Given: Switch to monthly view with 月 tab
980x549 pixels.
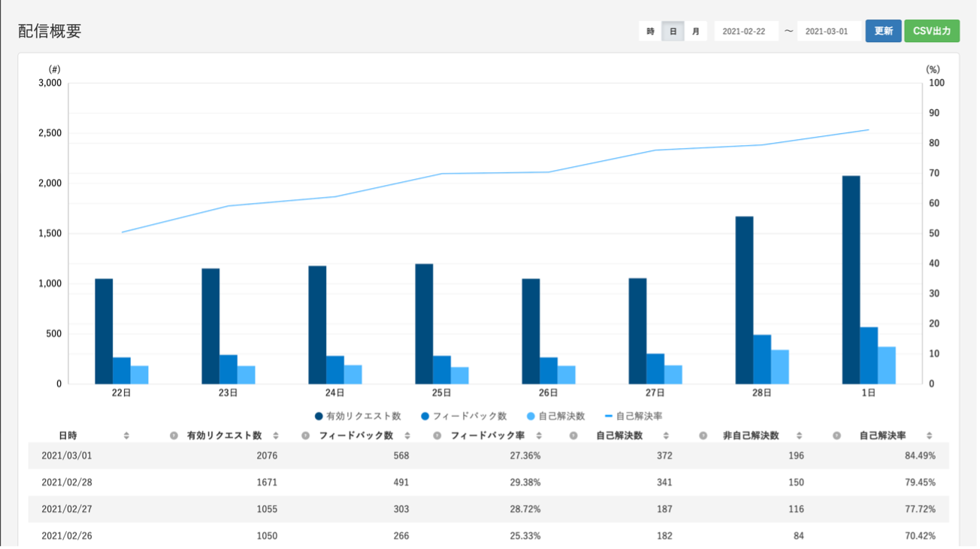Looking at the screenshot, I should [x=696, y=32].
